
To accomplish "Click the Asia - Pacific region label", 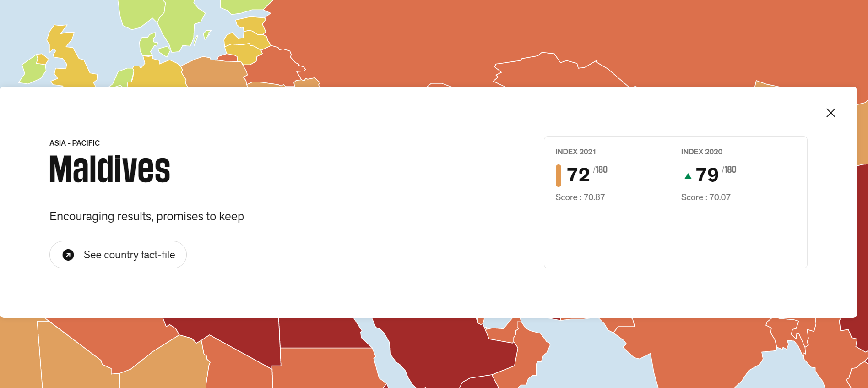I will 75,143.
